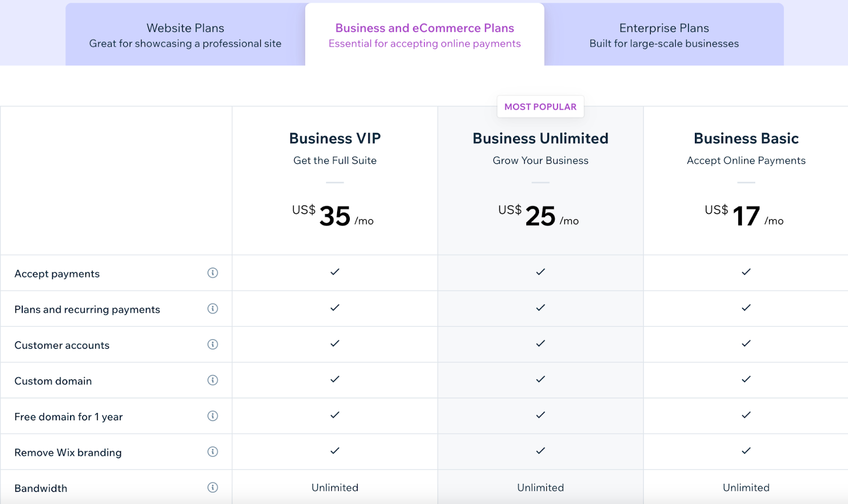Open info tooltip for Plans and recurring payments
Viewport: 848px width, 504px height.
(x=213, y=308)
